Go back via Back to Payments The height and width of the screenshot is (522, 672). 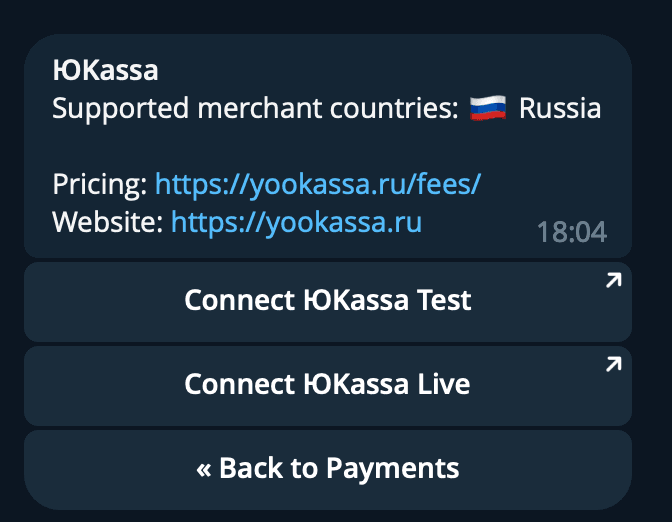point(328,468)
